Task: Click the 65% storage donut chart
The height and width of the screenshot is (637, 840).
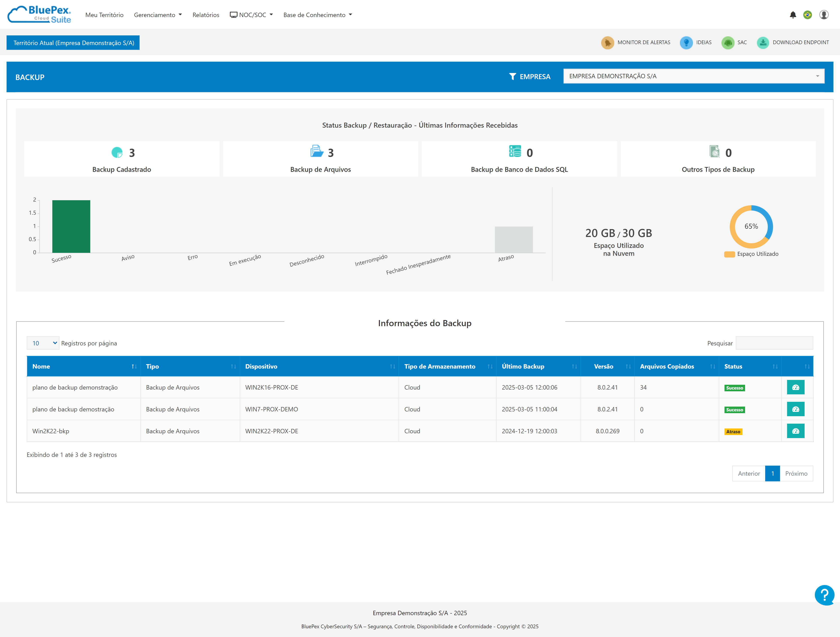Action: pos(751,226)
